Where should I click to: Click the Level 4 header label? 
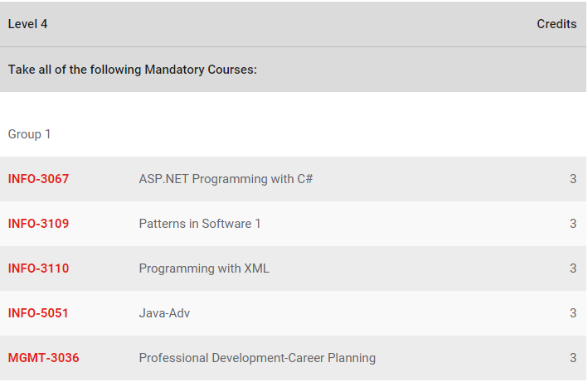(x=27, y=24)
